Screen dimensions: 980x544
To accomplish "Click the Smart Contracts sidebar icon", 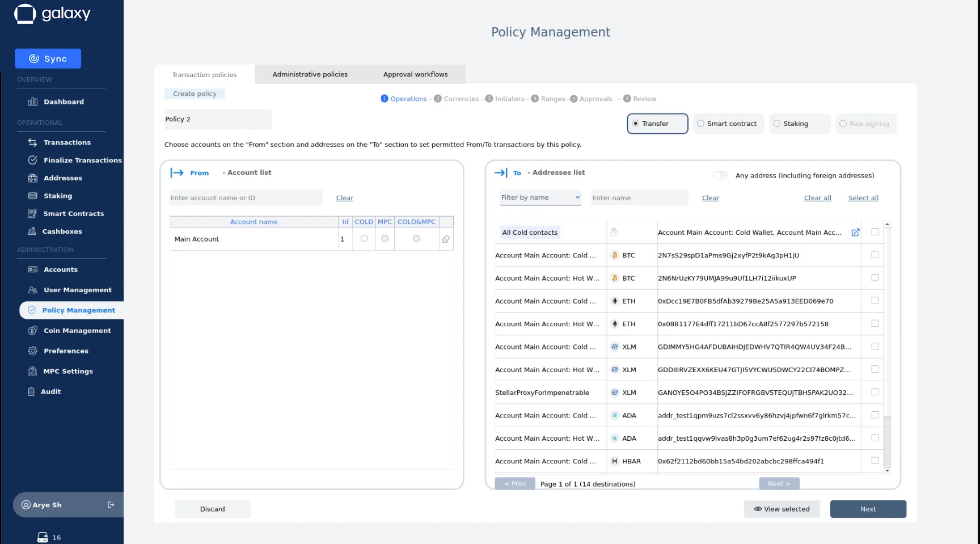I will (x=32, y=213).
